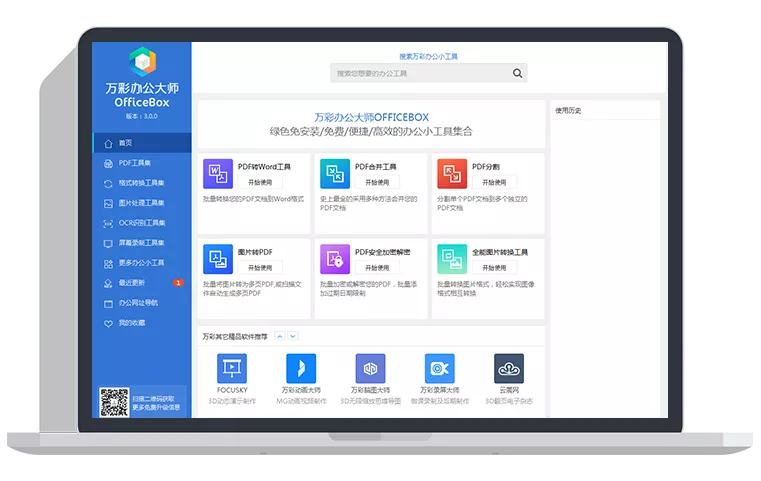Screen dimensions: 761x481
Task: Click the PDF转Word工具 title text
Action: (264, 166)
